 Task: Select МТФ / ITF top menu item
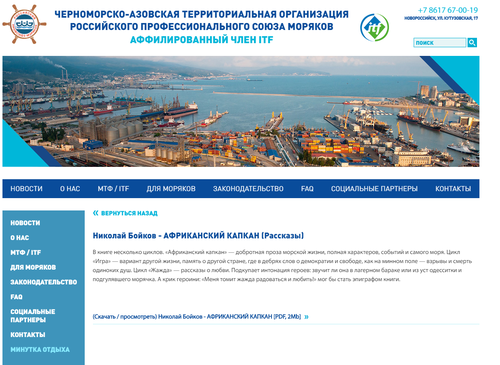[113, 189]
